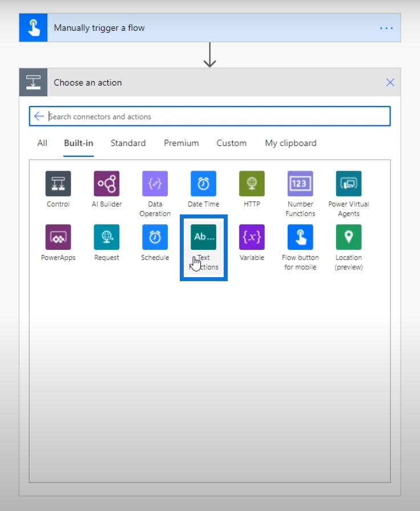Choose the Schedule connector
Image resolution: width=420 pixels, height=511 pixels.
pyautogui.click(x=155, y=237)
